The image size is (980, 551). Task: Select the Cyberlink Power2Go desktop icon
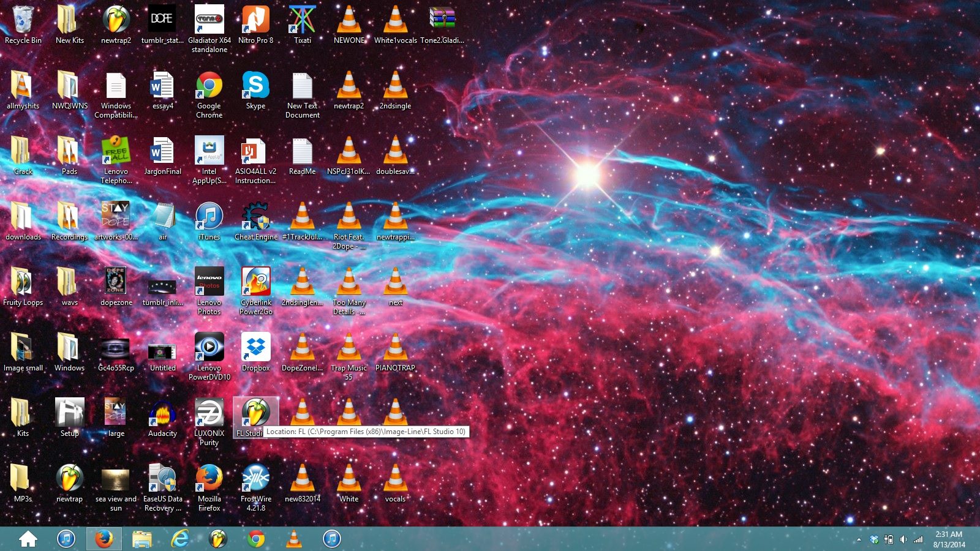click(255, 283)
